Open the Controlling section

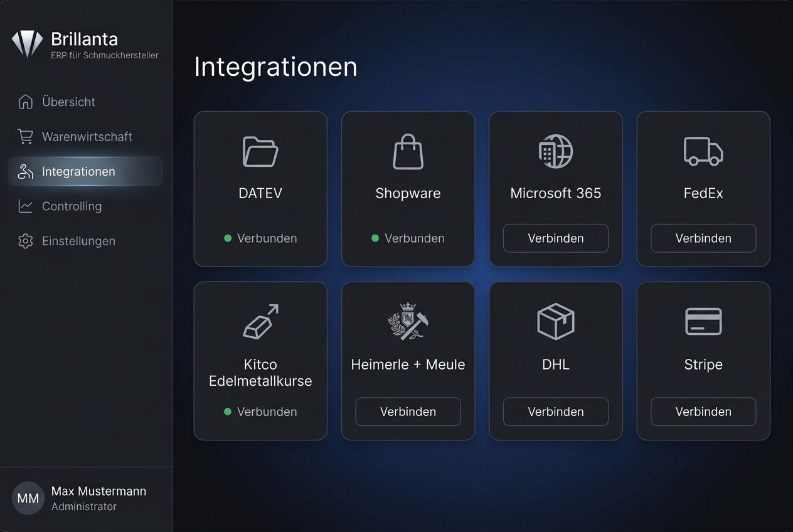[x=85, y=206]
